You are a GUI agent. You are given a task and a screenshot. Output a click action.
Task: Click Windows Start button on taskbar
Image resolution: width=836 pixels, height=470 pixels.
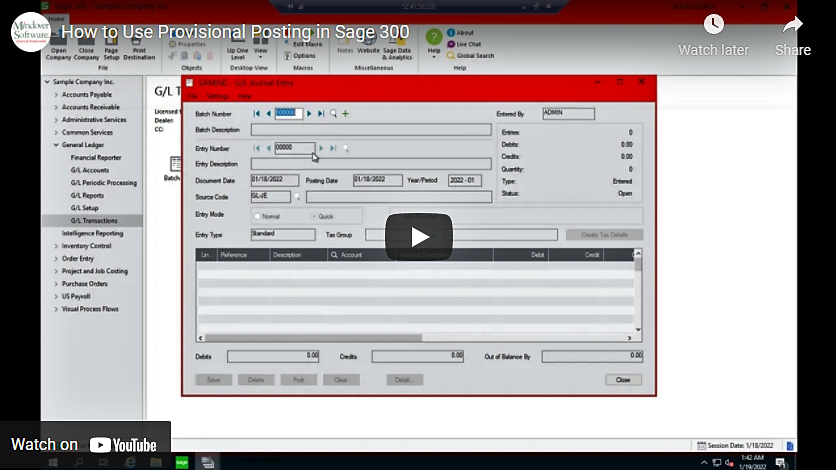click(53, 463)
